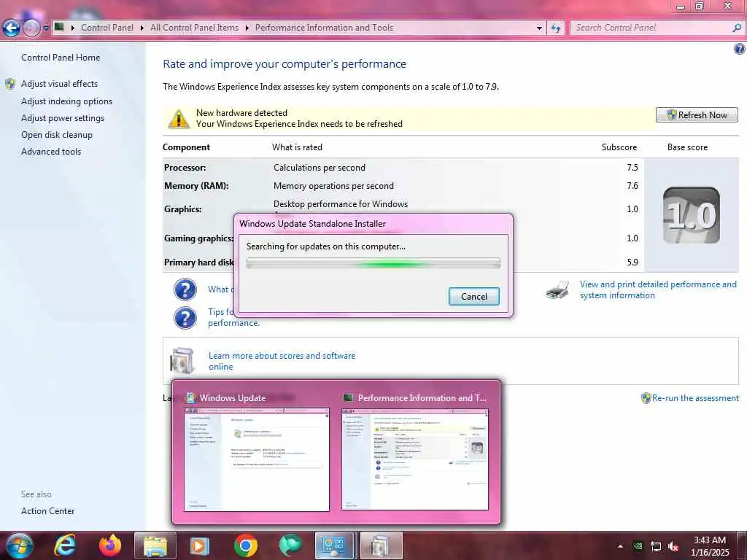This screenshot has height=560, width=747.
Task: Click the 5.9 hard disk subscore
Action: click(632, 262)
